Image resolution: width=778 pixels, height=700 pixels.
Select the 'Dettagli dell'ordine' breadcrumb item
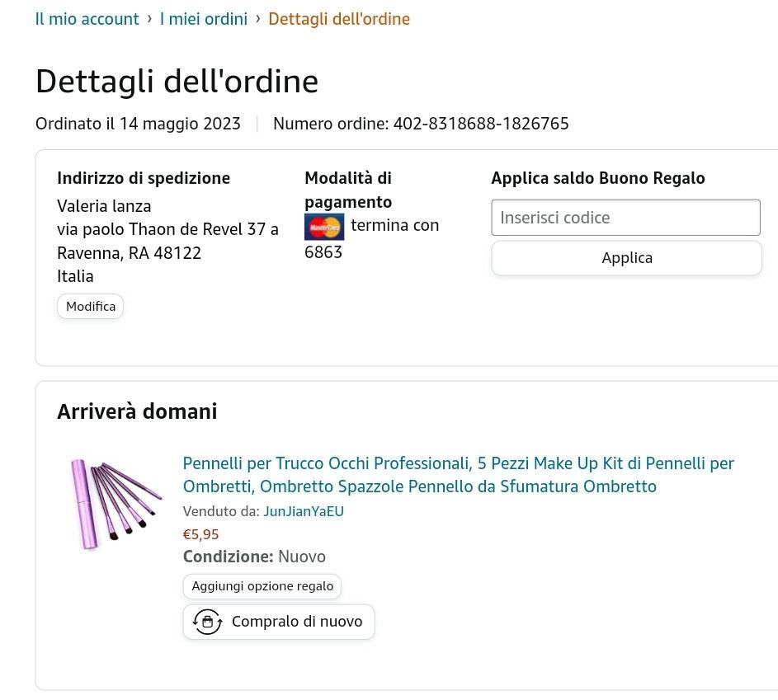coord(339,19)
